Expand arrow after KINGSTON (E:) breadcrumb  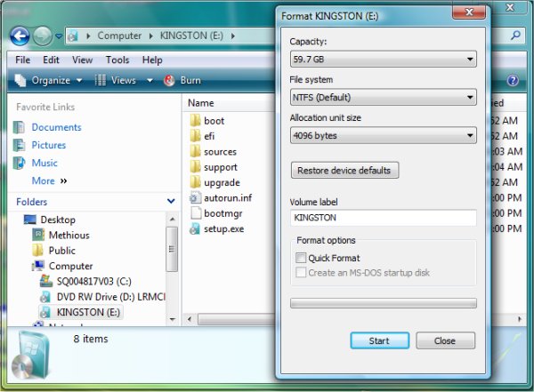click(233, 36)
